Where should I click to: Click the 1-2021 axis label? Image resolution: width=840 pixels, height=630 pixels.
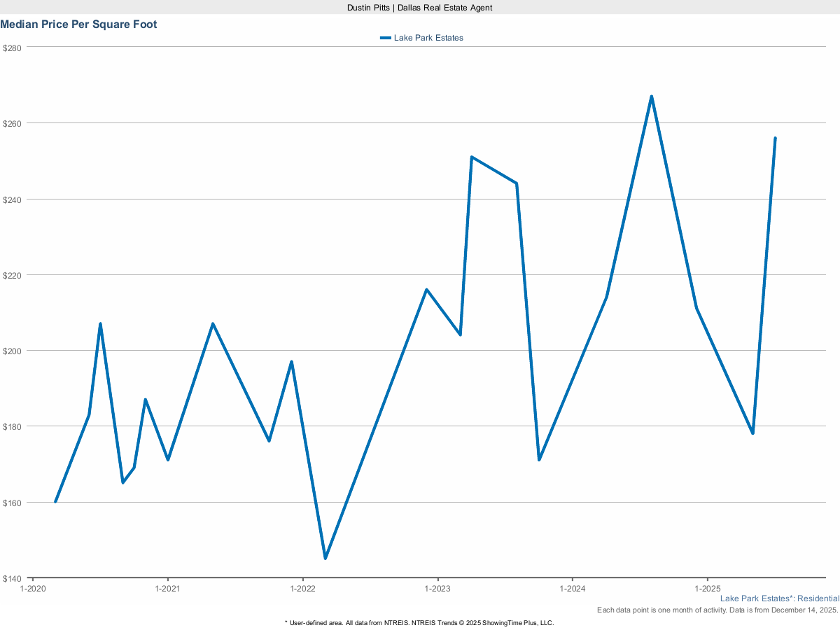tap(167, 589)
